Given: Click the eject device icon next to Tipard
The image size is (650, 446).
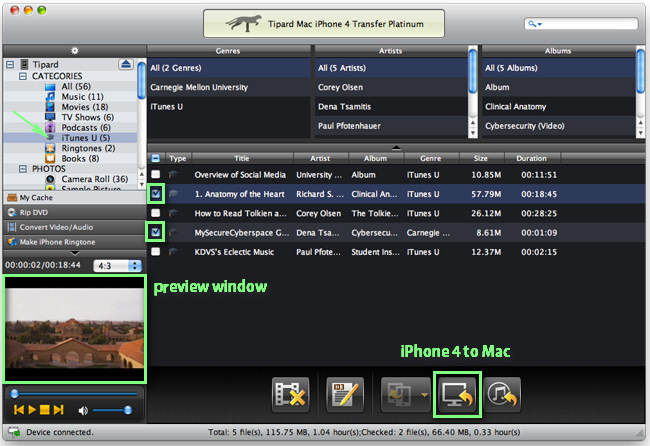Looking at the screenshot, I should point(126,64).
